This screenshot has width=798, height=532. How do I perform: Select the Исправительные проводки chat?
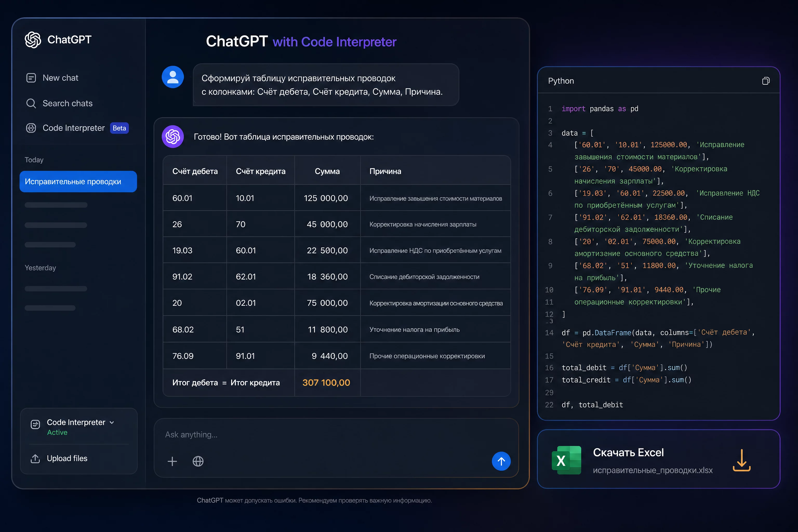pos(78,182)
